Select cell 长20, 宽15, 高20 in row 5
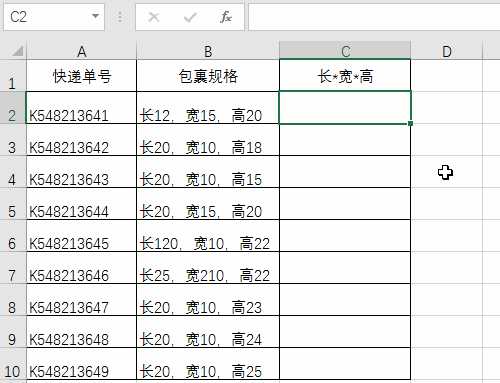Image resolution: width=500 pixels, height=383 pixels. pyautogui.click(x=208, y=204)
